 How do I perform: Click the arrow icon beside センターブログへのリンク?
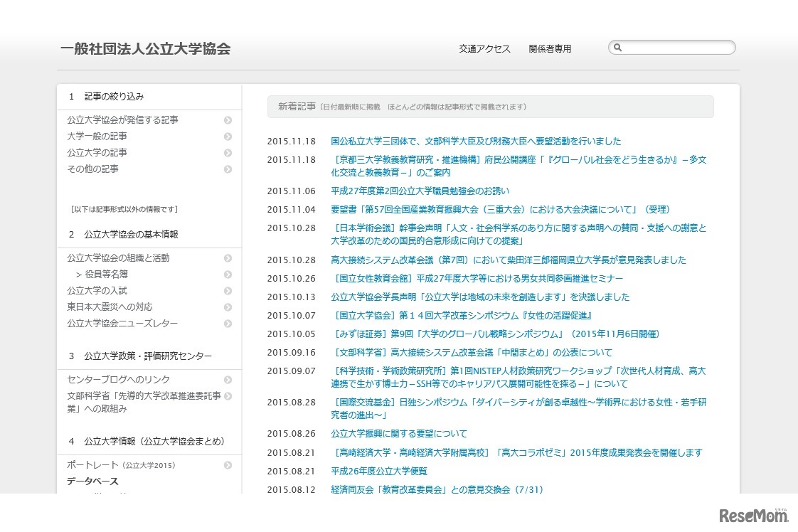(228, 379)
